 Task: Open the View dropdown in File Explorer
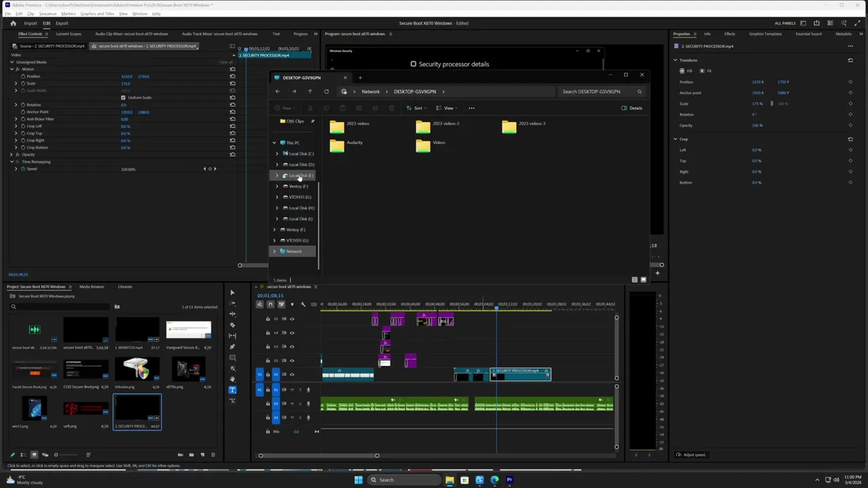click(x=446, y=108)
